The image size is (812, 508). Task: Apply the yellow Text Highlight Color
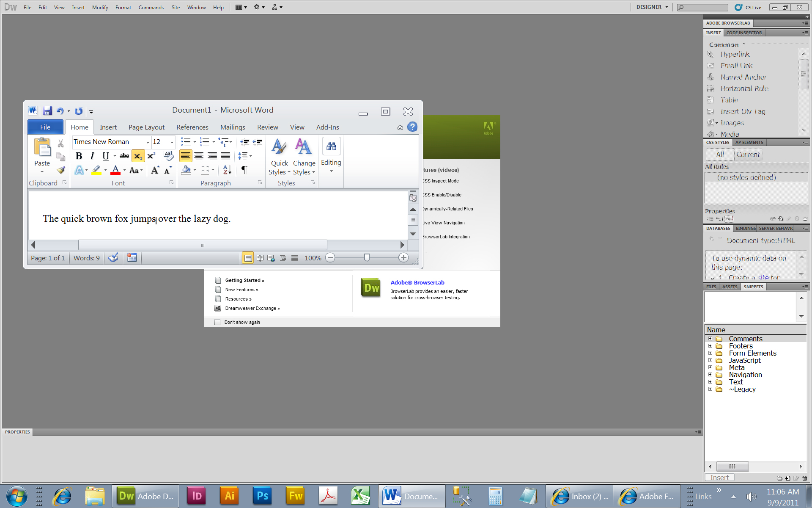click(x=96, y=170)
